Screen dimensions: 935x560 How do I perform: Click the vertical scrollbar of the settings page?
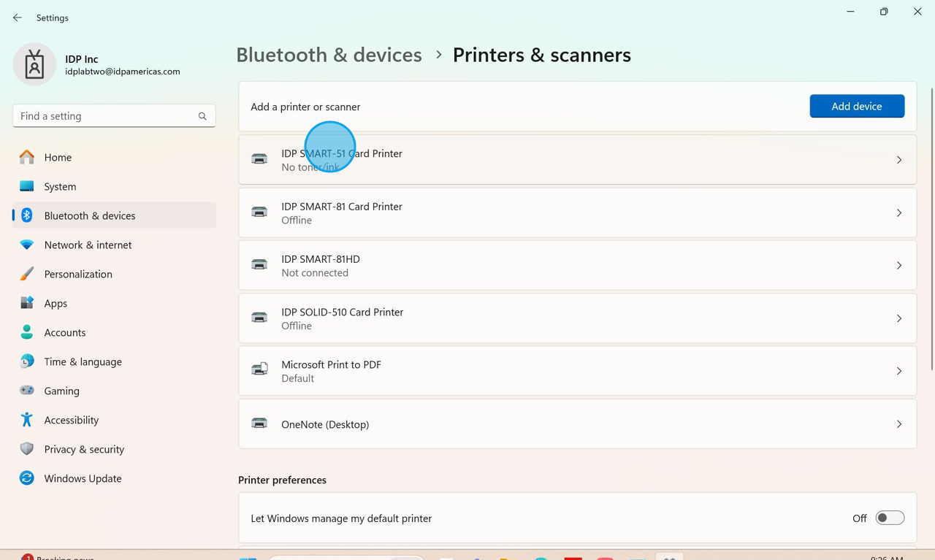931,229
